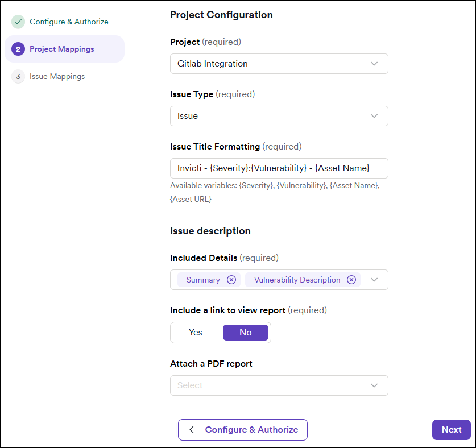Open the Project dropdown showing Gitlab Integration

tap(279, 64)
